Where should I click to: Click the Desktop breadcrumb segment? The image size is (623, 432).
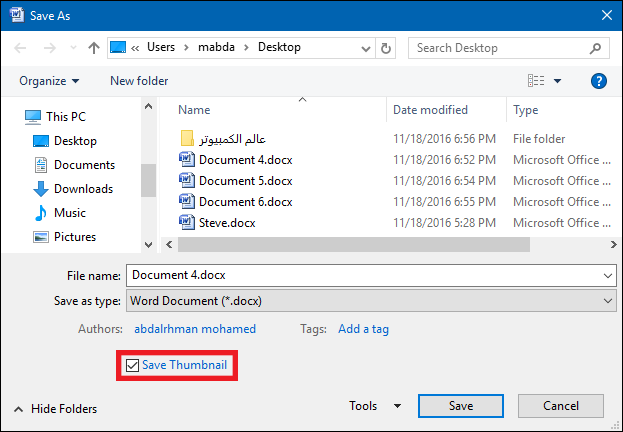(x=279, y=47)
